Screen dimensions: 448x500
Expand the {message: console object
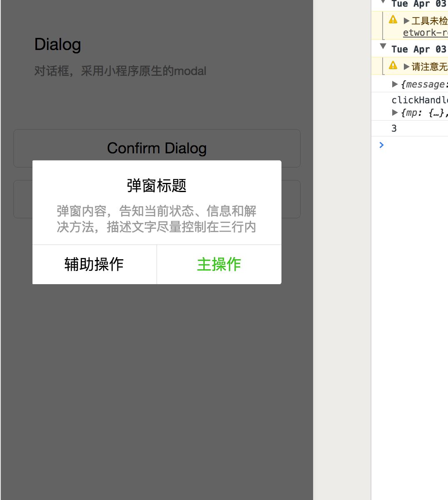coord(395,84)
